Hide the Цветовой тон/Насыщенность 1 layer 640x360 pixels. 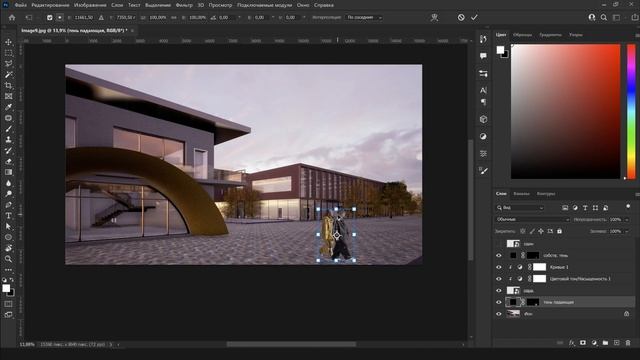499,279
